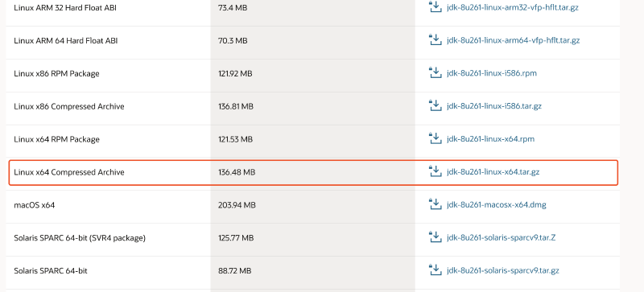This screenshot has width=644, height=292.
Task: Click download icon beside jdk-8u261-linux-i586.rpm
Action: pos(435,72)
